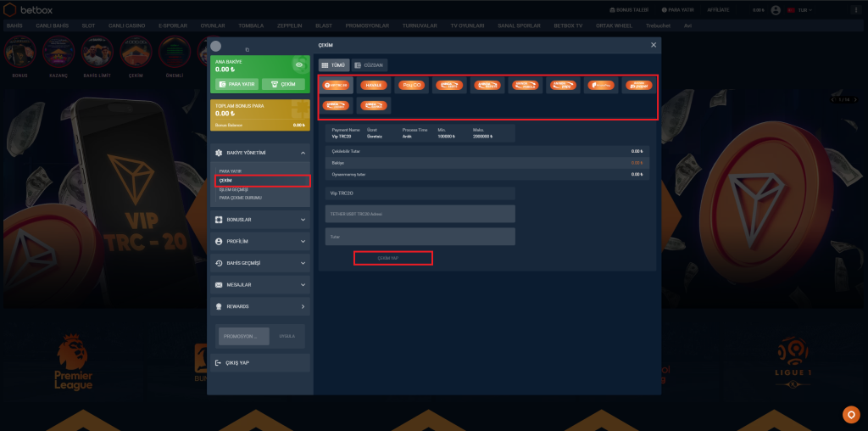The height and width of the screenshot is (431, 868).
Task: Click the Ligue 1 logo
Action: tap(794, 362)
